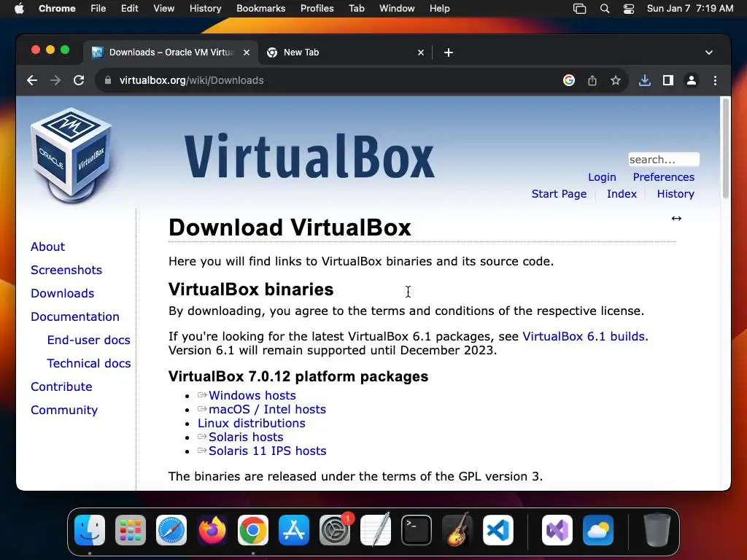Screen dimensions: 747x560
Task: Open Control Center in menu bar
Action: click(x=629, y=9)
